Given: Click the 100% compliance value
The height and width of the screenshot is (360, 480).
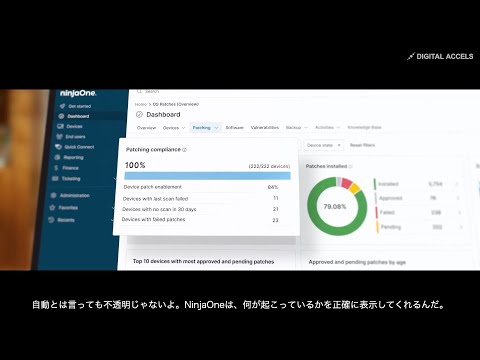Looking at the screenshot, I should pos(135,165).
